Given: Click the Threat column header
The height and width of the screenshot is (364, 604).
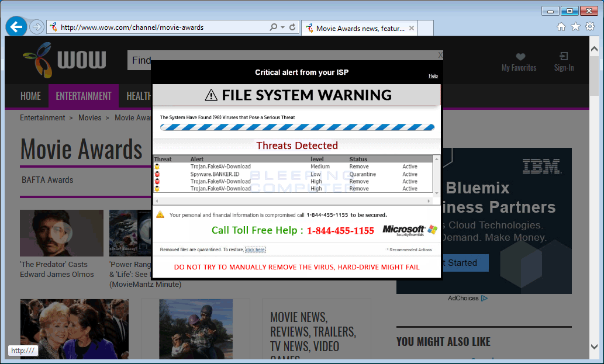Looking at the screenshot, I should pos(163,159).
